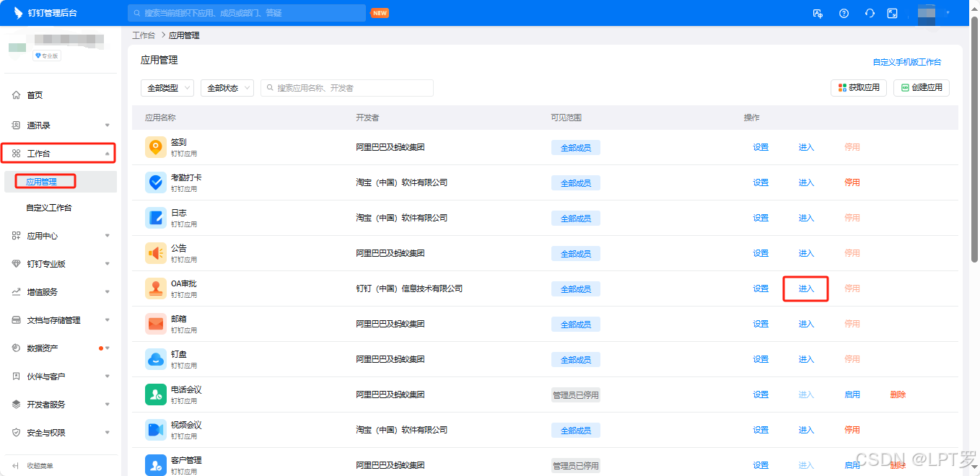Click the 邮箱 envelope app icon
Image resolution: width=980 pixels, height=476 pixels.
point(156,324)
